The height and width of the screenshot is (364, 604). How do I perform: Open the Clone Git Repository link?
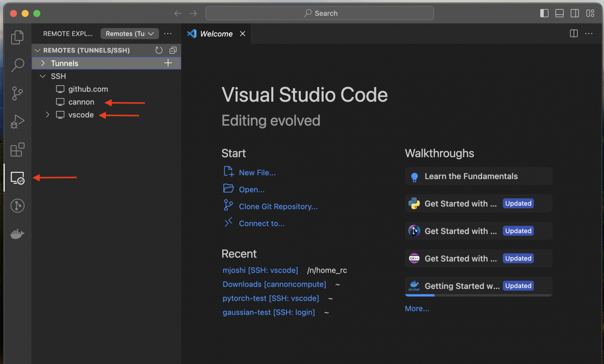[278, 206]
